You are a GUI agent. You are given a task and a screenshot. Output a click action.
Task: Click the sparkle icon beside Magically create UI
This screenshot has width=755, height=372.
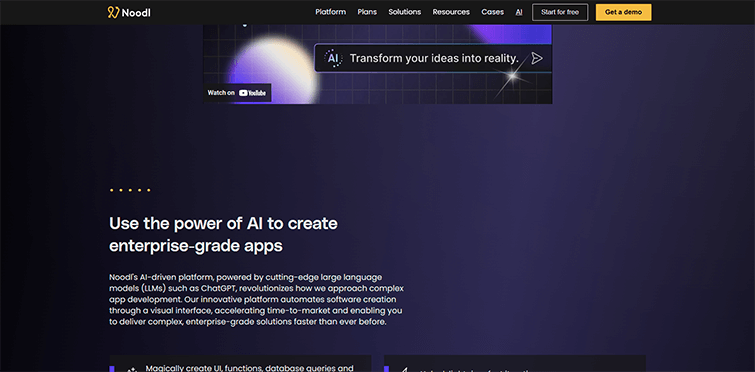(x=131, y=370)
